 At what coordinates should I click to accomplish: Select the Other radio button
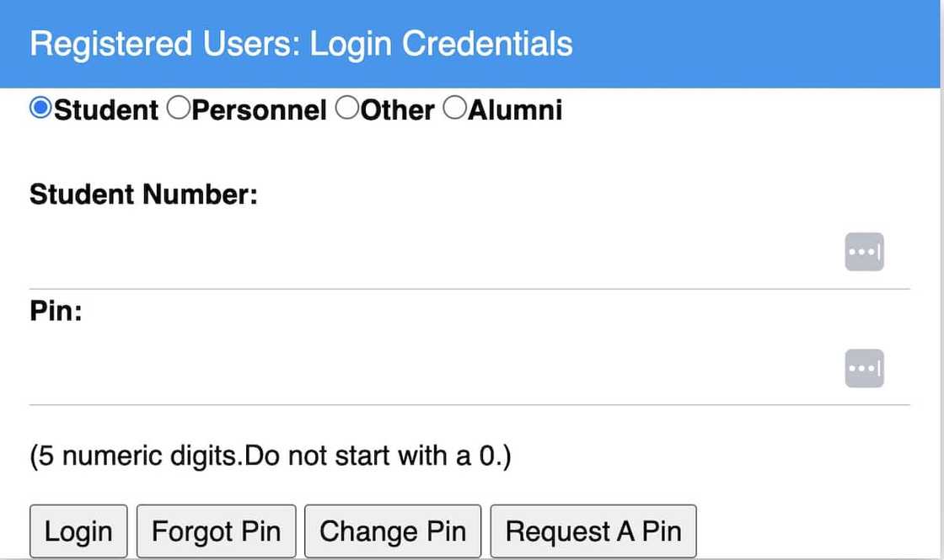[x=347, y=107]
